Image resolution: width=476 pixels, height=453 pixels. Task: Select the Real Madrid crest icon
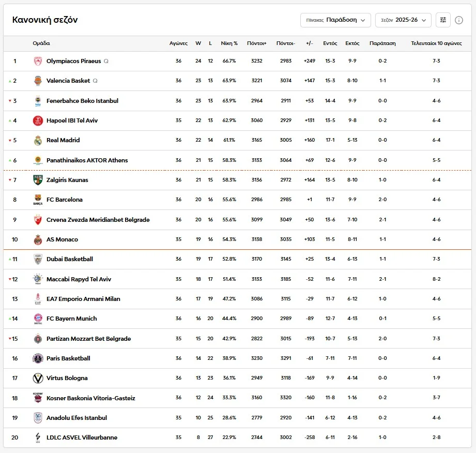point(37,140)
